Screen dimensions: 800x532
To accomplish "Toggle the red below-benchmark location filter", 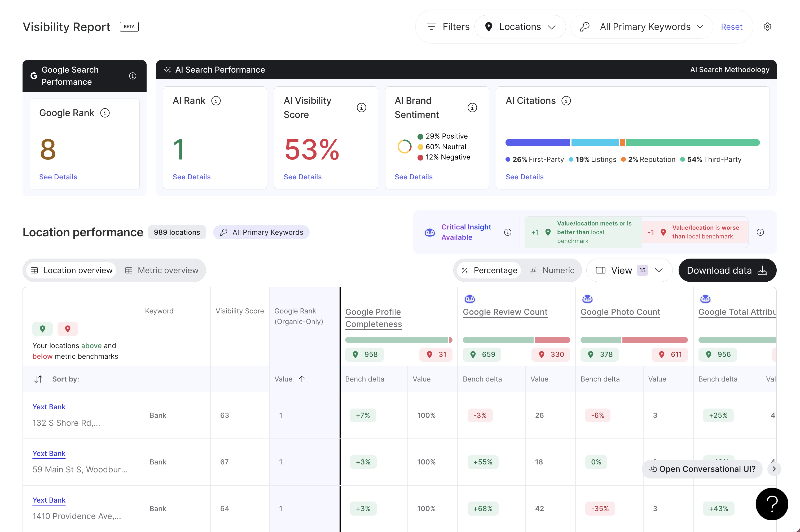I will [68, 329].
